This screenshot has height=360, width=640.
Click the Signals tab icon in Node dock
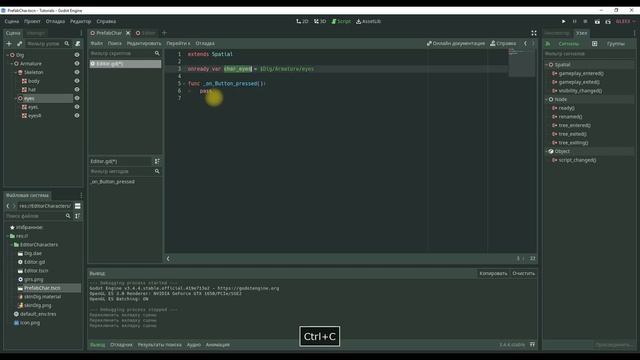click(x=548, y=44)
